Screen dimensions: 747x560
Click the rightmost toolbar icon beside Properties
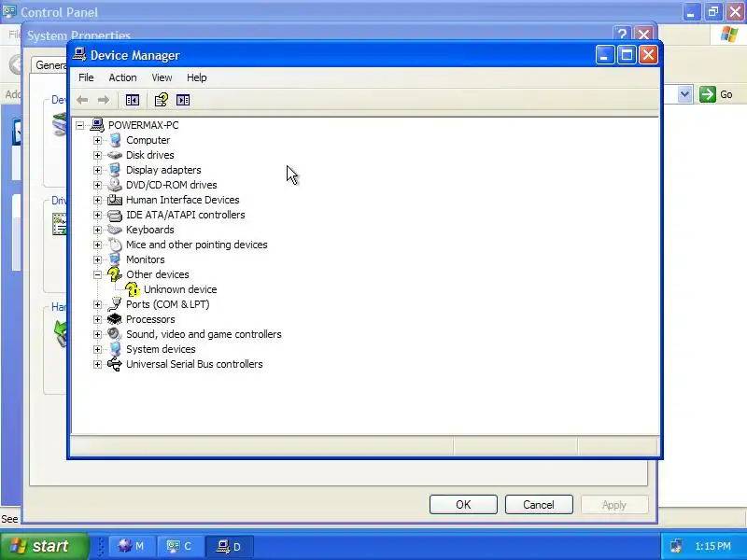[183, 100]
